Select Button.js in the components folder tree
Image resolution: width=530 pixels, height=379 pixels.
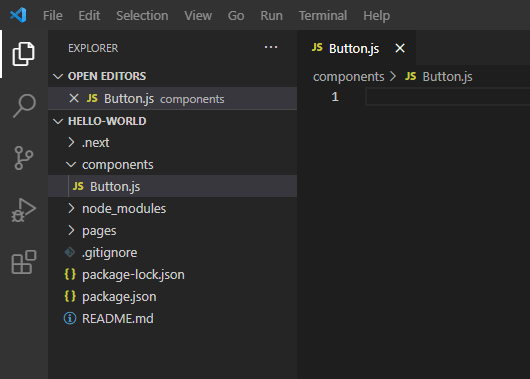click(x=172, y=186)
